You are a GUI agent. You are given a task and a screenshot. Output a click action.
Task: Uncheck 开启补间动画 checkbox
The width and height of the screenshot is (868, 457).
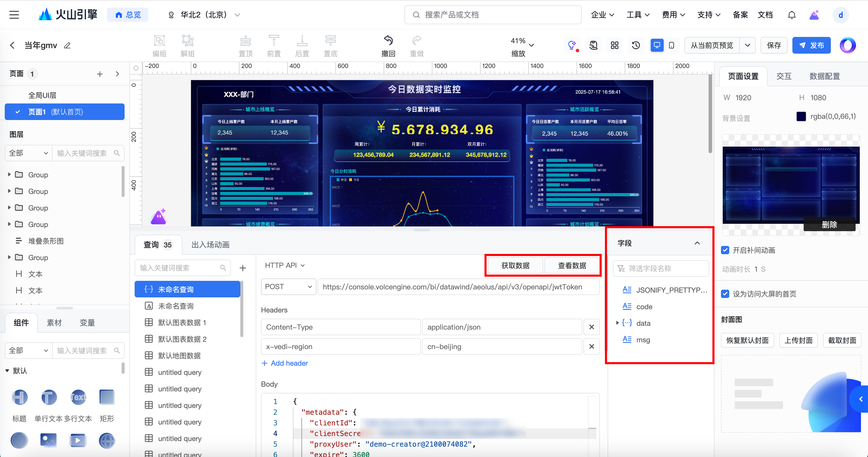[725, 250]
